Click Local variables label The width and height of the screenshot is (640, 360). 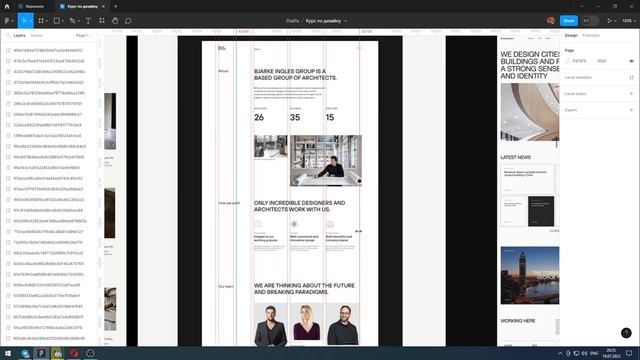[578, 77]
